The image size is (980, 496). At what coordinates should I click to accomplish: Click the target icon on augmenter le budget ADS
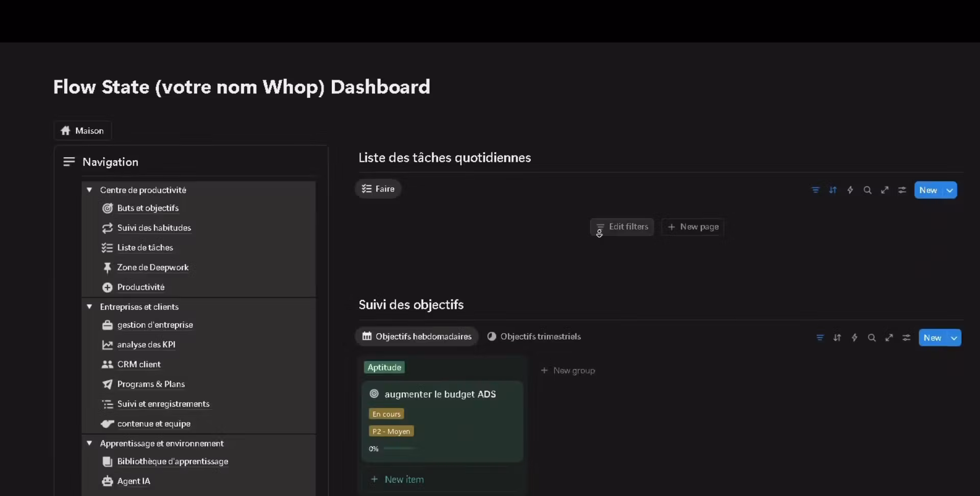[x=374, y=394]
